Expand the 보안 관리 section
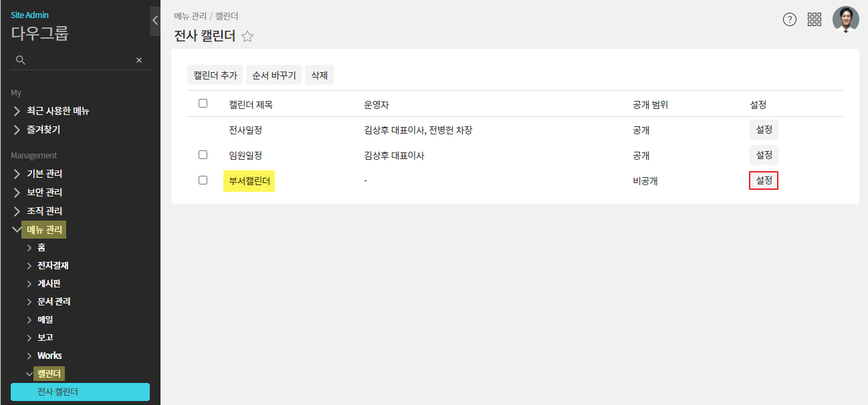 coord(44,192)
